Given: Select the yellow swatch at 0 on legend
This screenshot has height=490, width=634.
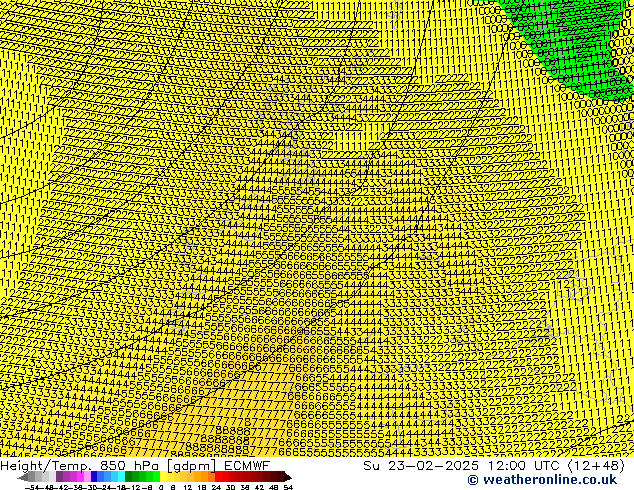Looking at the screenshot, I should click(163, 477).
